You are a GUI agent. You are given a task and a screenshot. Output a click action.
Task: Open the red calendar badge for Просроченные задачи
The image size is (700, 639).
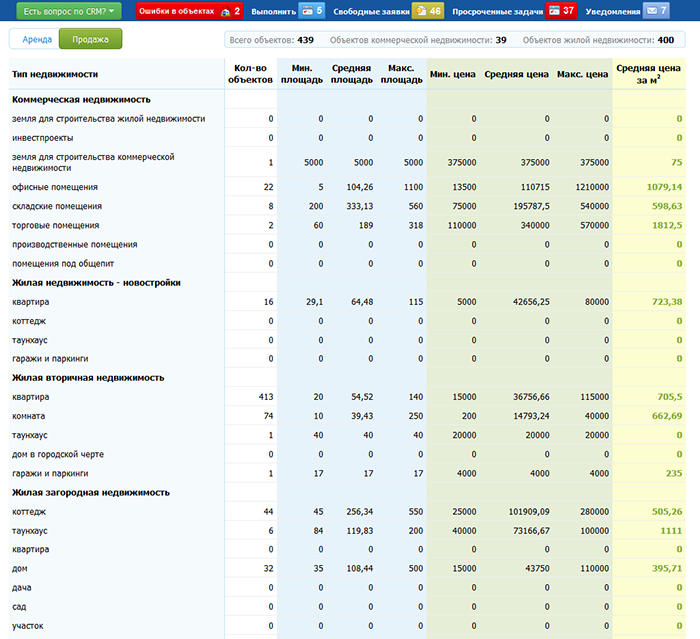click(x=561, y=11)
